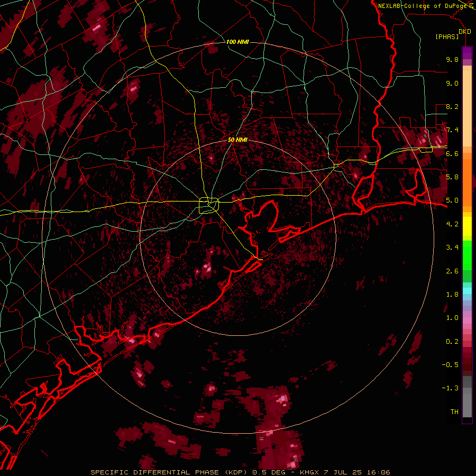Pick the pink segment near 1.0 on the color bar

[x=467, y=321]
